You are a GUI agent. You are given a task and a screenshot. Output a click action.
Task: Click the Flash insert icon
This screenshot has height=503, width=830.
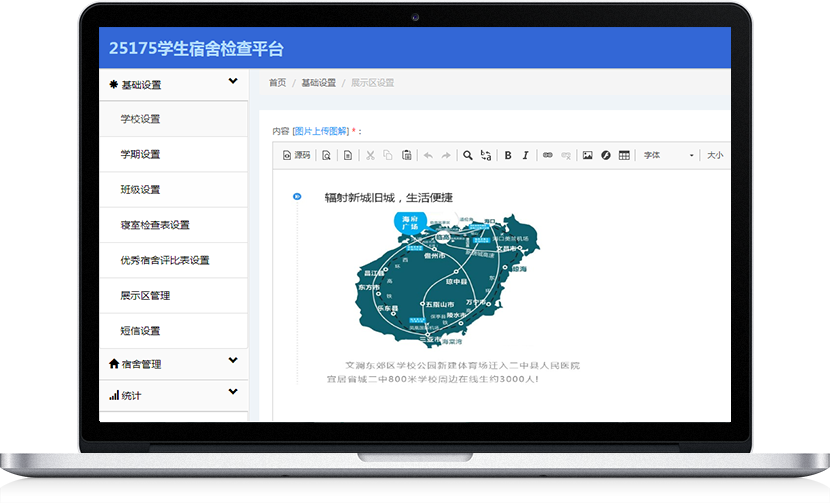605,155
